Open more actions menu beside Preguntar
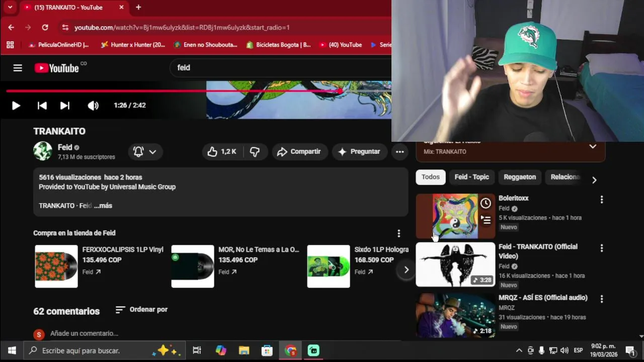Viewport: 644px width, 362px height. [400, 151]
